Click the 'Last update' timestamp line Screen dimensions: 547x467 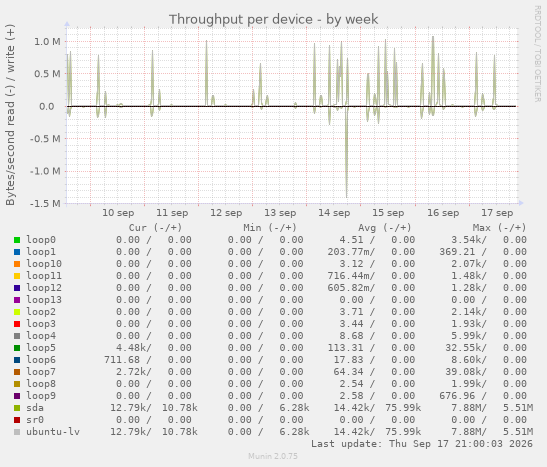click(422, 444)
